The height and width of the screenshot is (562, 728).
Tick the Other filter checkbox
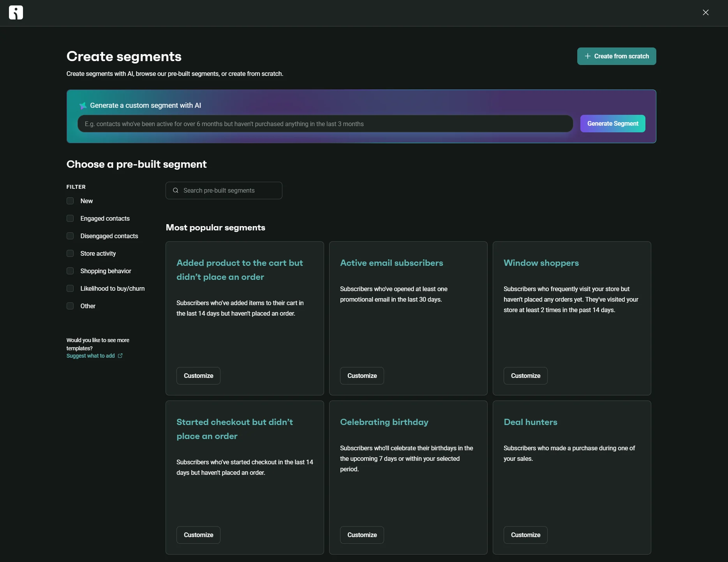(x=70, y=306)
